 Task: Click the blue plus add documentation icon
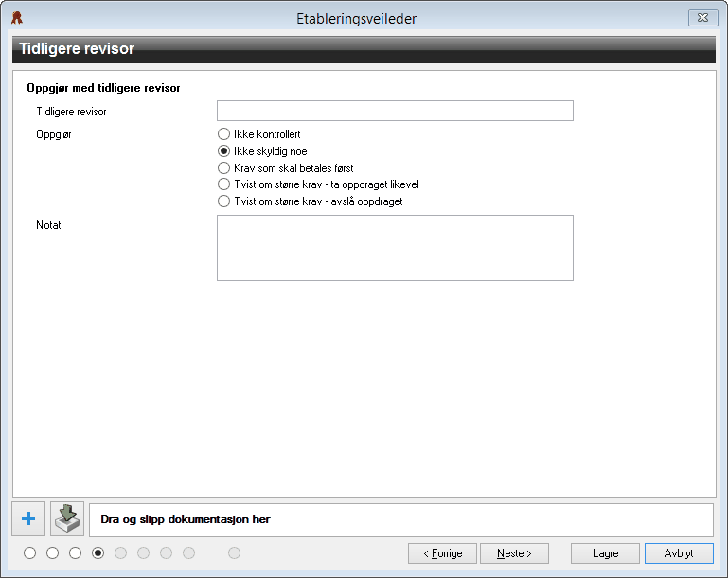(28, 518)
